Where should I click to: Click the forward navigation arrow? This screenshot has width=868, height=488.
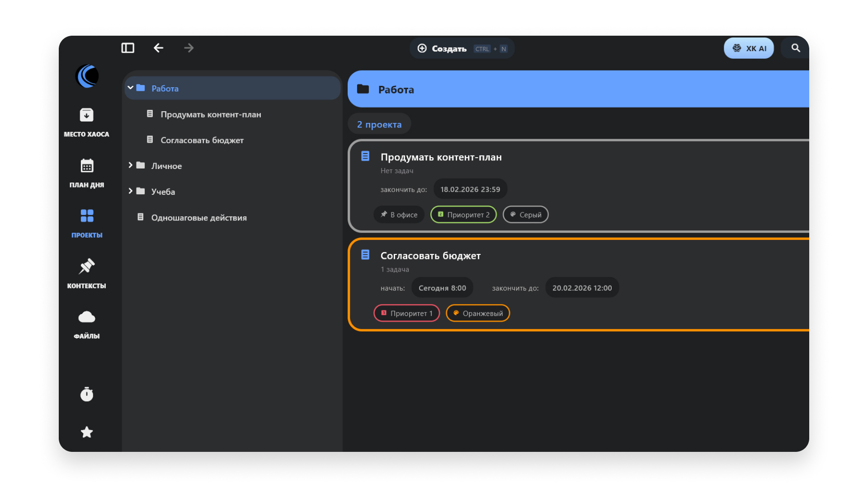[x=189, y=48]
